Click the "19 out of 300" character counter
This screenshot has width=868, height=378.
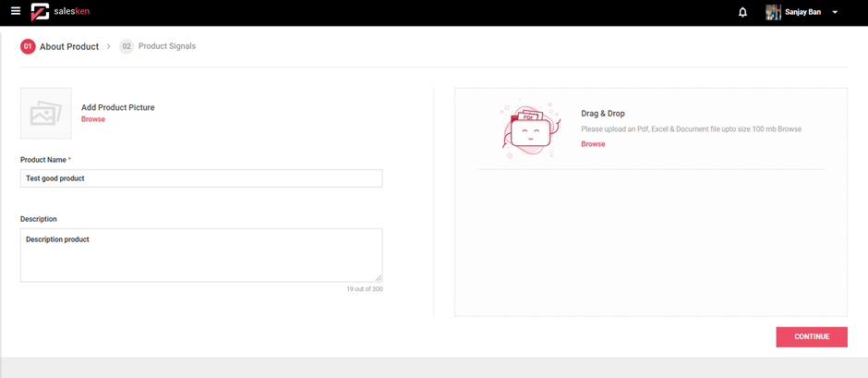click(364, 289)
